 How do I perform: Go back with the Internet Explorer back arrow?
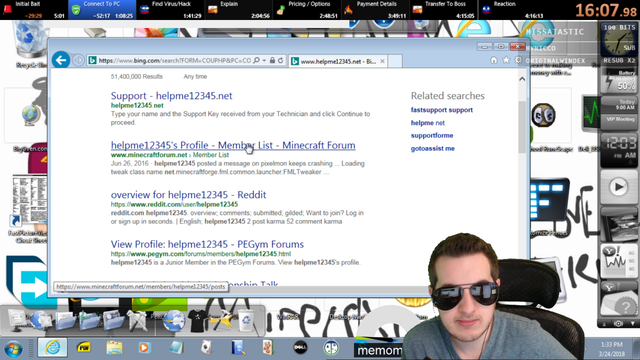pyautogui.click(x=61, y=60)
